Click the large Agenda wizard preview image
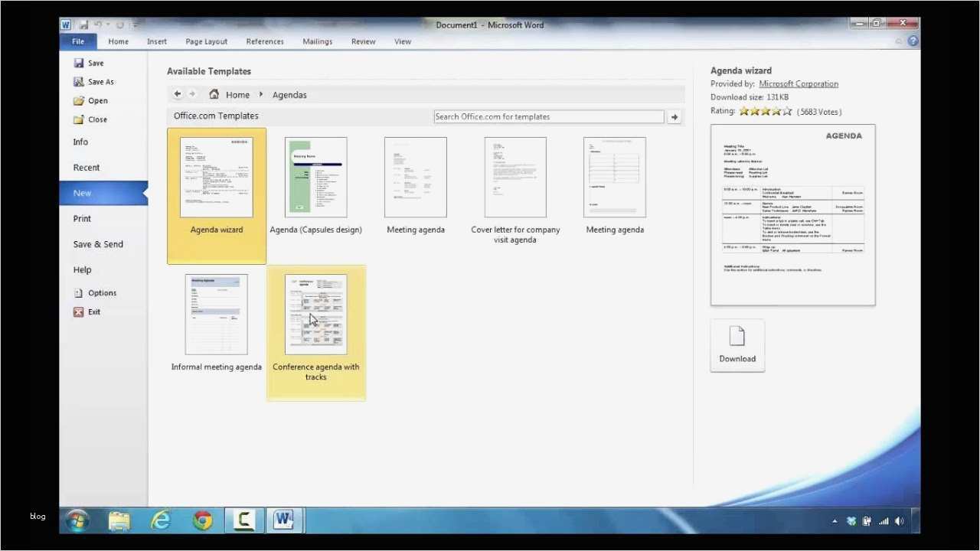 [792, 215]
